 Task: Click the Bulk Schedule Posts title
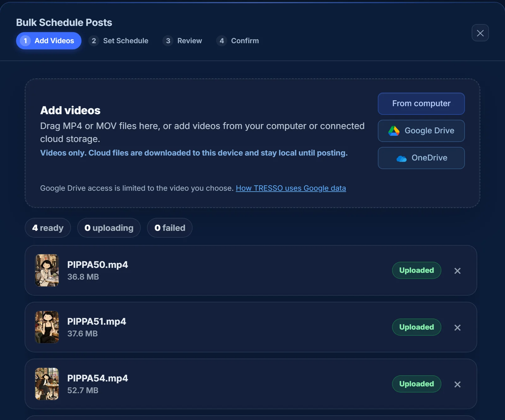[64, 22]
